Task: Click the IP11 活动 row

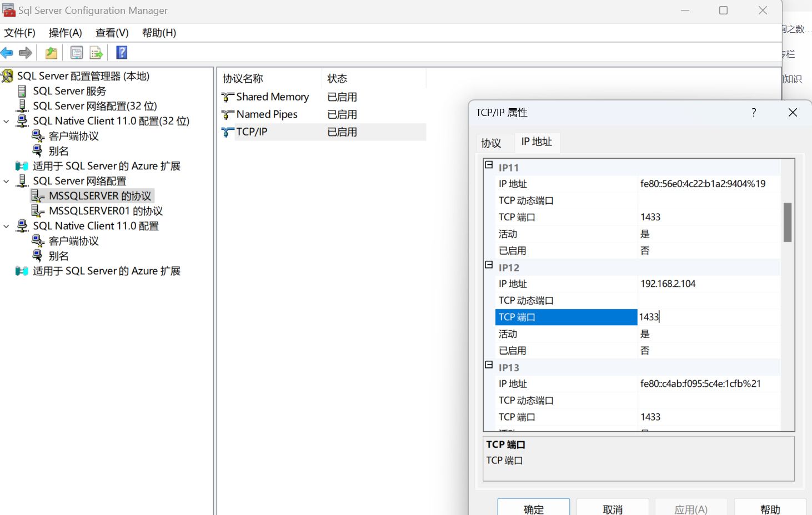Action: coord(638,234)
